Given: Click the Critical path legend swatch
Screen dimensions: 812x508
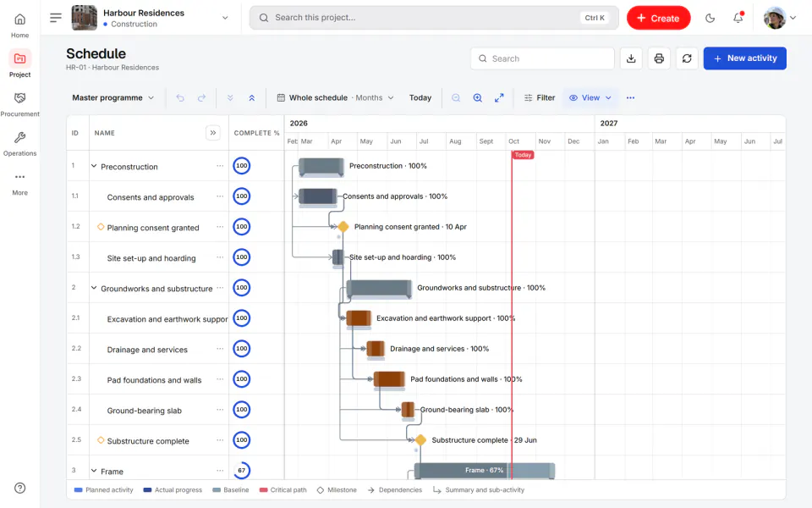Looking at the screenshot, I should point(263,490).
